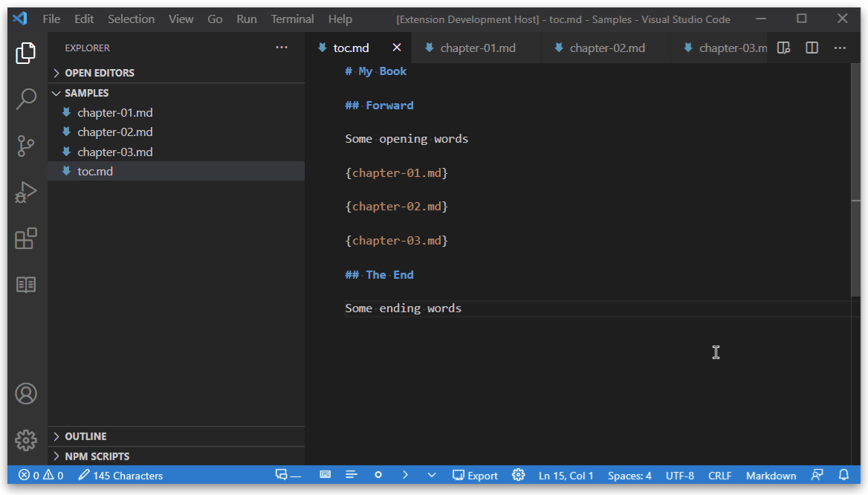Open the Explorer view in activity bar
The image size is (868, 495).
(25, 54)
